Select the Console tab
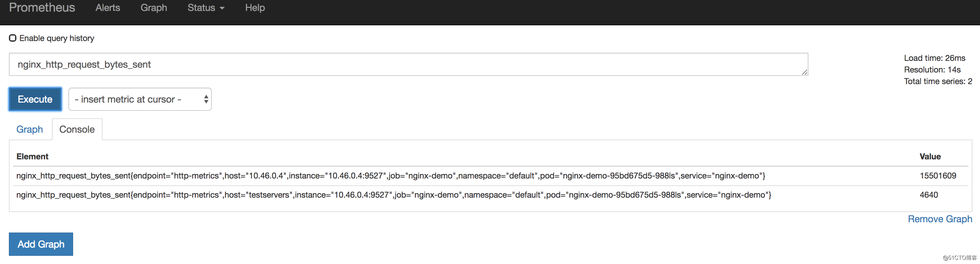The width and height of the screenshot is (980, 264). 77,129
